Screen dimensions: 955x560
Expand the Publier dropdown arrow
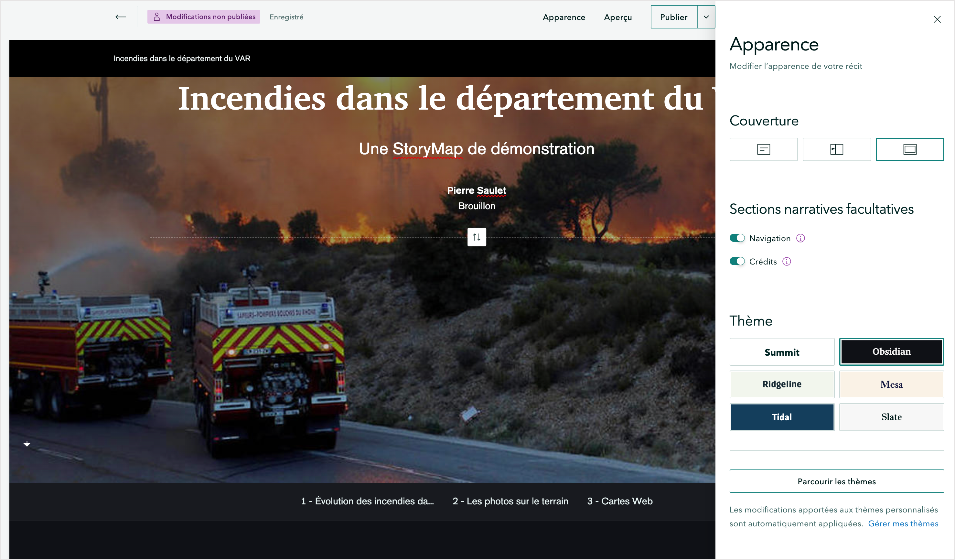[706, 17]
